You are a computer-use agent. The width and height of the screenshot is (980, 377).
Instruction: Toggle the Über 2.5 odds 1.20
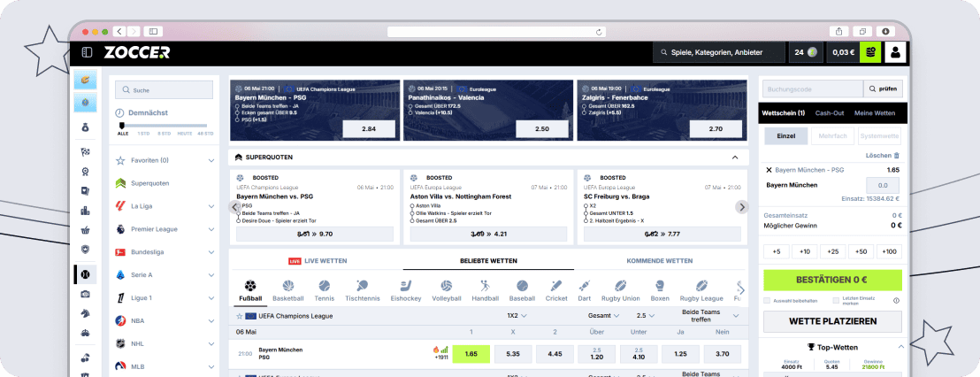coord(597,354)
